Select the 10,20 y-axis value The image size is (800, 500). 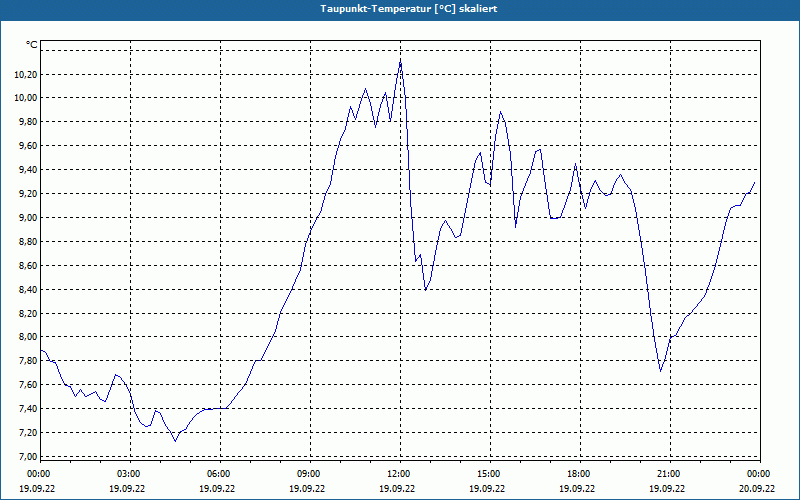pyautogui.click(x=26, y=74)
